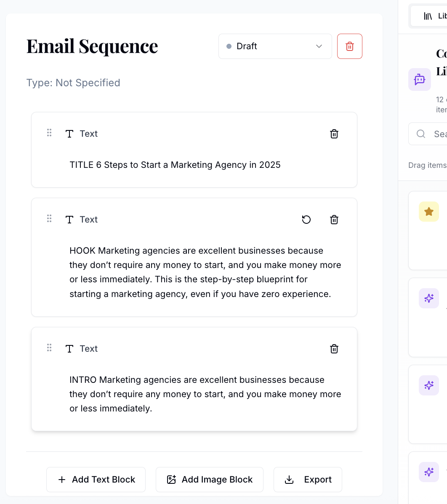The height and width of the screenshot is (504, 447).
Task: Switch to the Library tab
Action: 434,16
